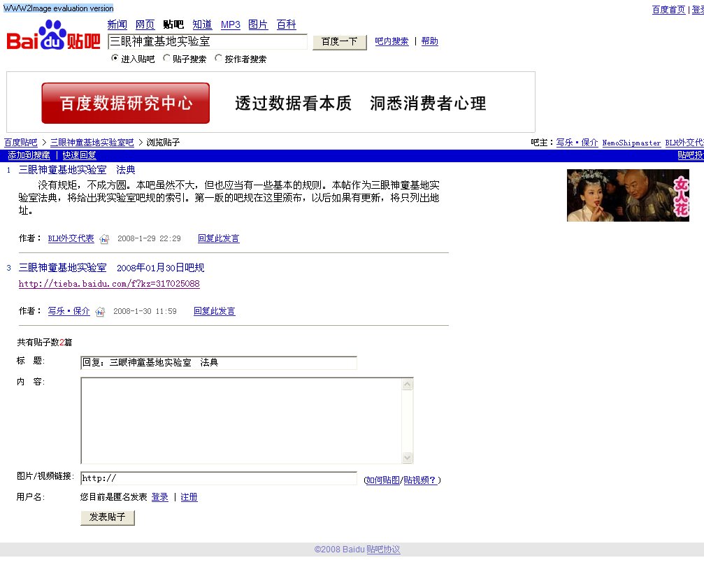The image size is (704, 588).
Task: Select the 按作者搜索 radio option
Action: [218, 59]
